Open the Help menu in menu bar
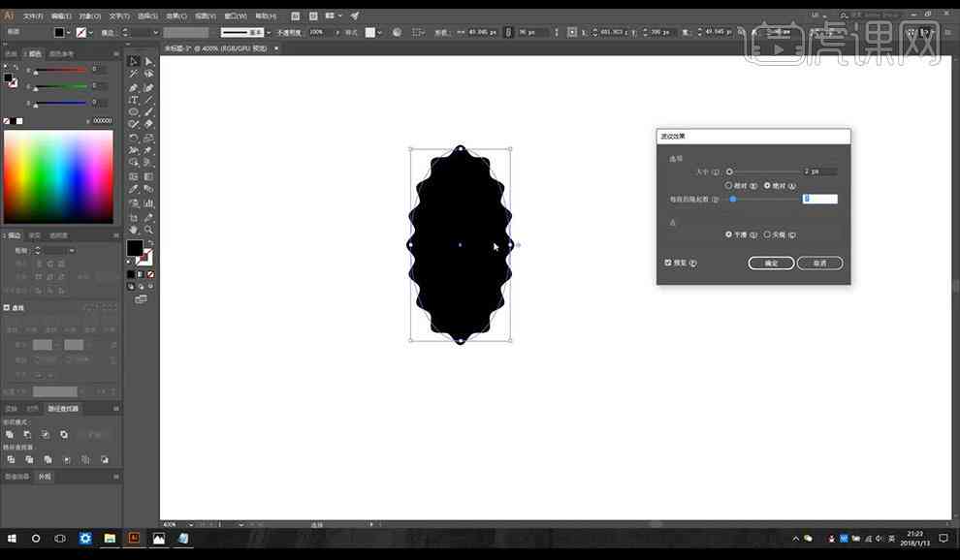Image resolution: width=960 pixels, height=560 pixels. click(266, 16)
